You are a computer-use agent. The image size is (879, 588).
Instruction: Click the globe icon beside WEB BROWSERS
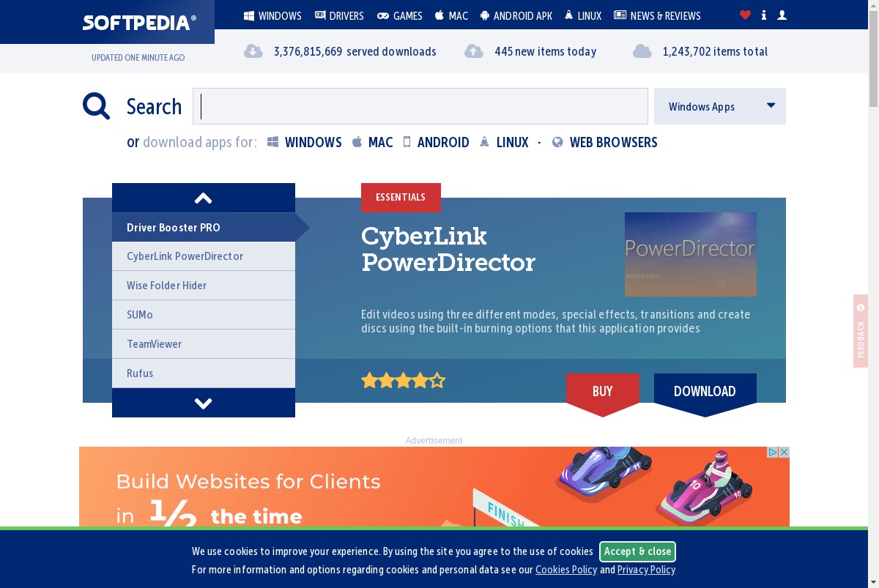557,142
